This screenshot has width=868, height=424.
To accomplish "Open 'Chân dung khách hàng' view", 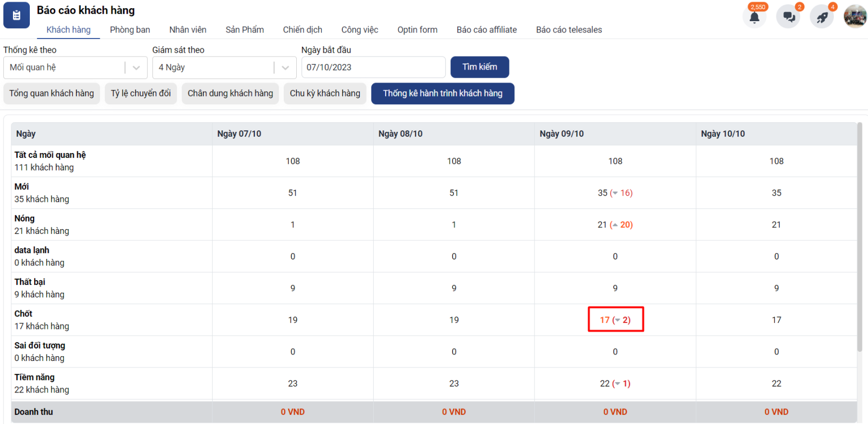I will point(230,93).
